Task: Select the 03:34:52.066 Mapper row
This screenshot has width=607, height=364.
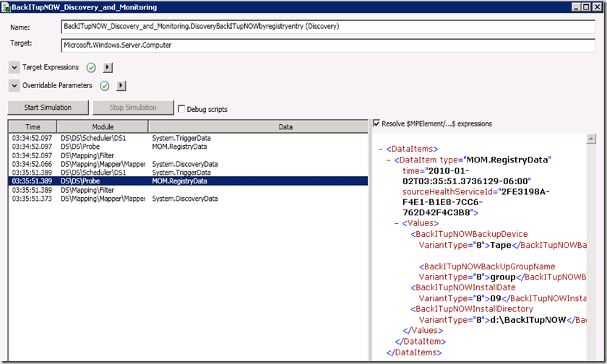Action: coord(188,164)
